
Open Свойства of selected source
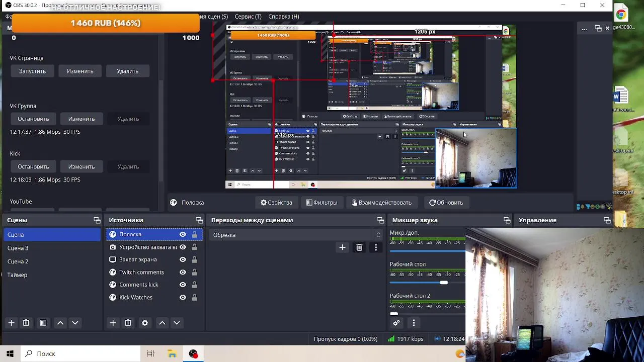(x=276, y=203)
